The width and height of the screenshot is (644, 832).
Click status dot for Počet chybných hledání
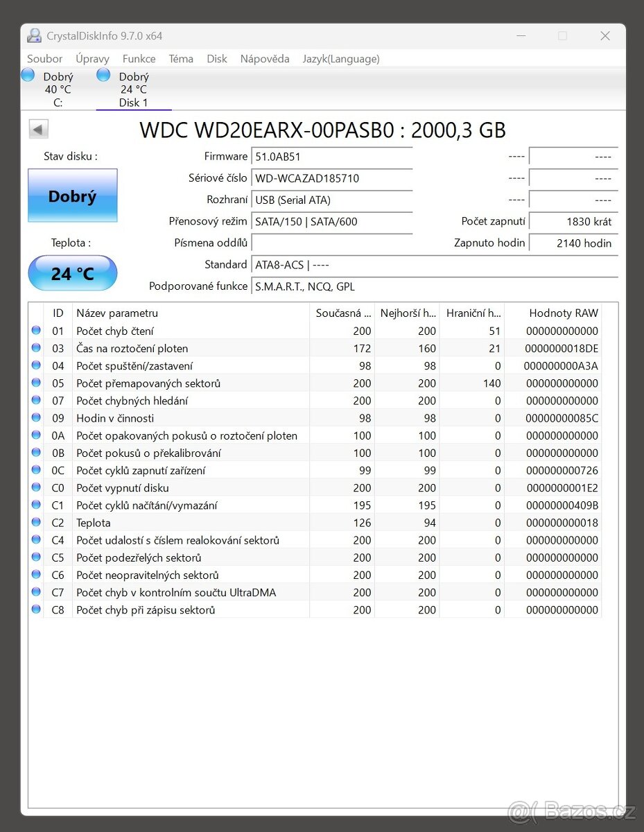point(36,400)
